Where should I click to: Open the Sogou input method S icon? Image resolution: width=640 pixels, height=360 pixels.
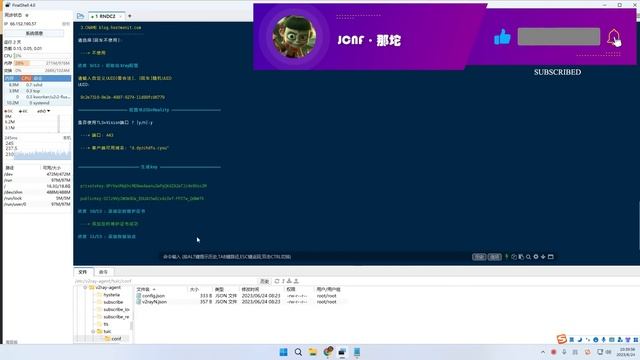point(562,339)
